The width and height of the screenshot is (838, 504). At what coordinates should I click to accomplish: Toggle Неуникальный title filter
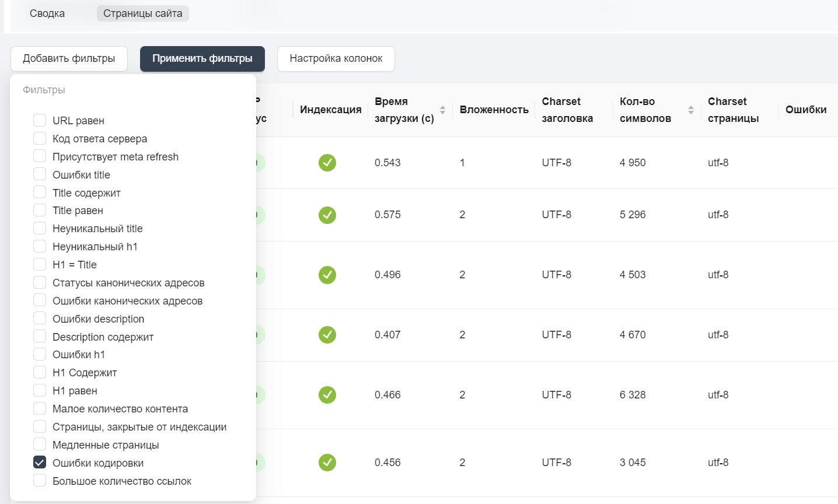coord(40,228)
